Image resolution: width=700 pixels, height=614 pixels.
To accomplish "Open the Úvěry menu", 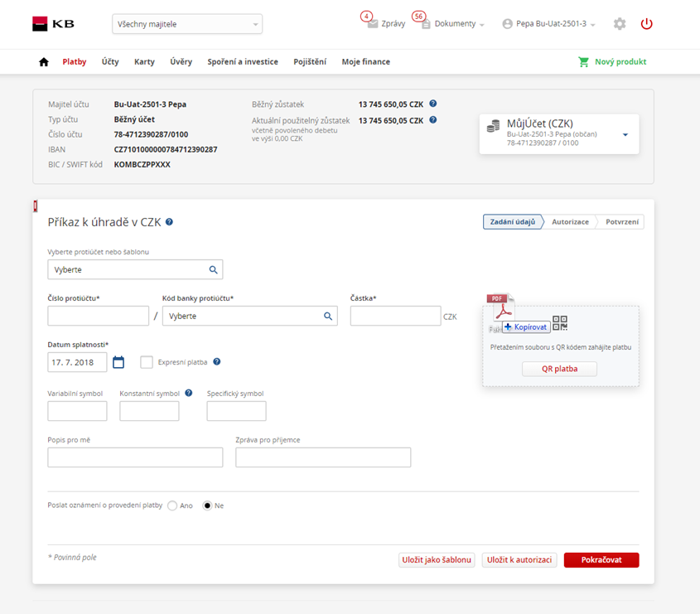I will pos(181,61).
